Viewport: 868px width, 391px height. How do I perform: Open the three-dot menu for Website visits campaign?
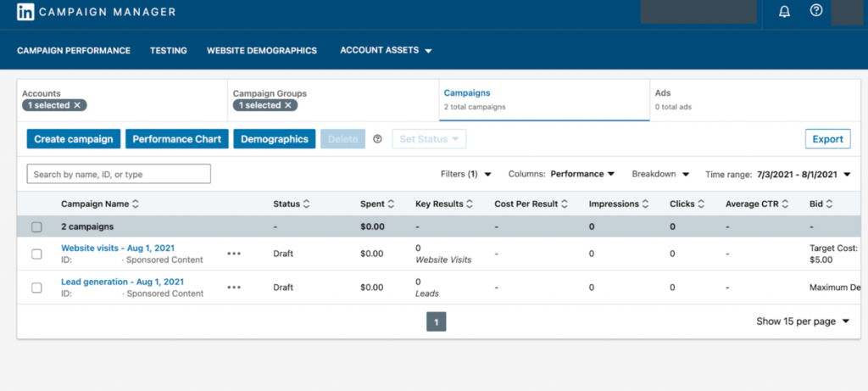234,254
